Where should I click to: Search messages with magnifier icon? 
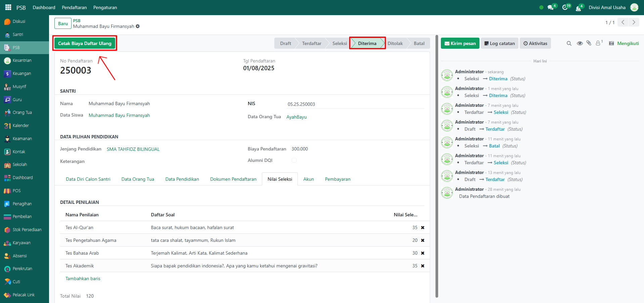click(x=569, y=43)
